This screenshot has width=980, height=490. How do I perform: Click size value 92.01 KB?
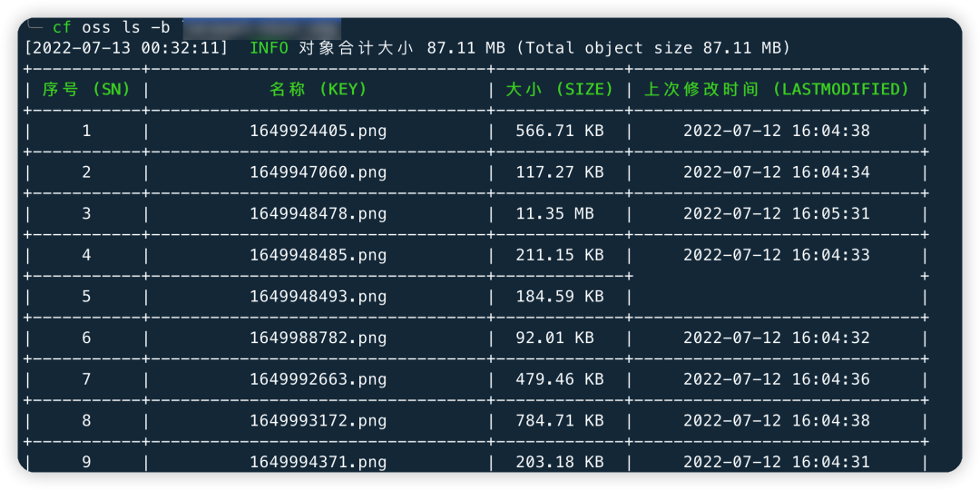point(554,338)
